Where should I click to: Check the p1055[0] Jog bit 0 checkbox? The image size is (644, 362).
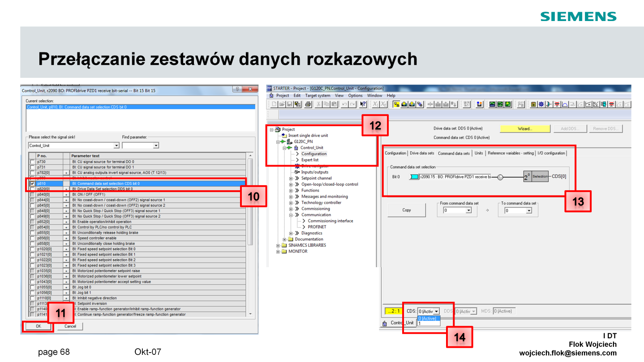[32, 287]
